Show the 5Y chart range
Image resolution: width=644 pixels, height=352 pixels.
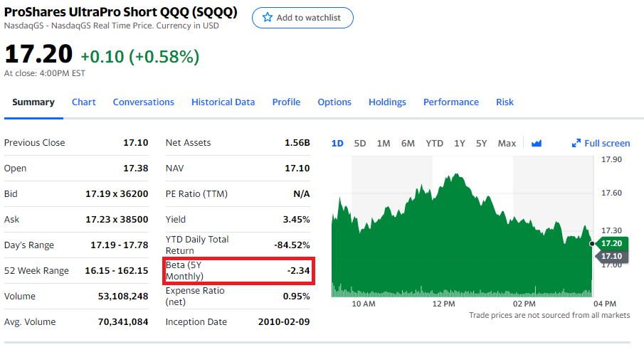[481, 143]
